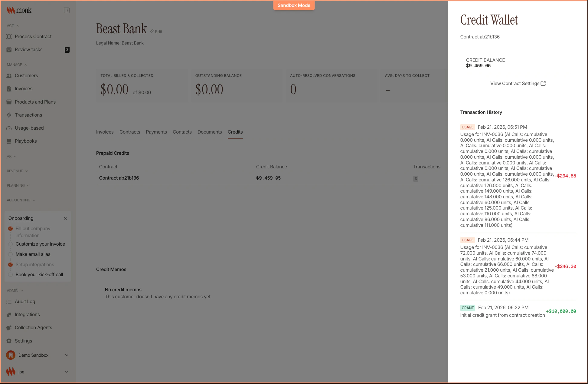Image resolution: width=588 pixels, height=384 pixels.
Task: Click the USAGE tag dated 06:44 PM
Action: tap(467, 240)
